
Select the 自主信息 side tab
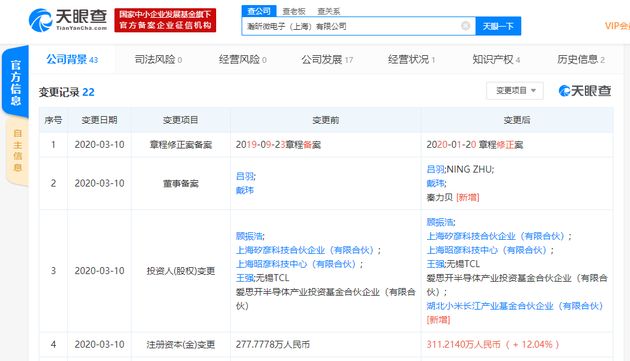tap(17, 150)
